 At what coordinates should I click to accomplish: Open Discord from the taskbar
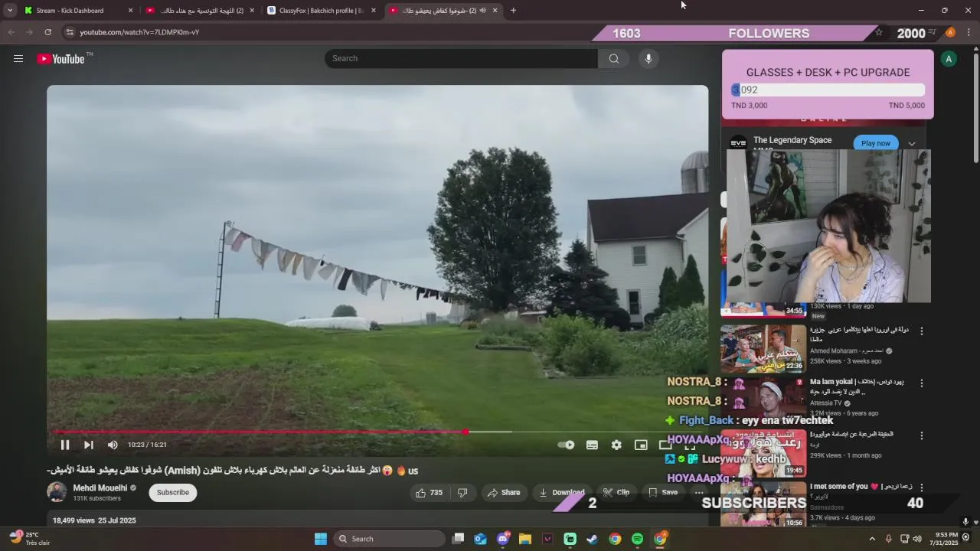coord(503,539)
